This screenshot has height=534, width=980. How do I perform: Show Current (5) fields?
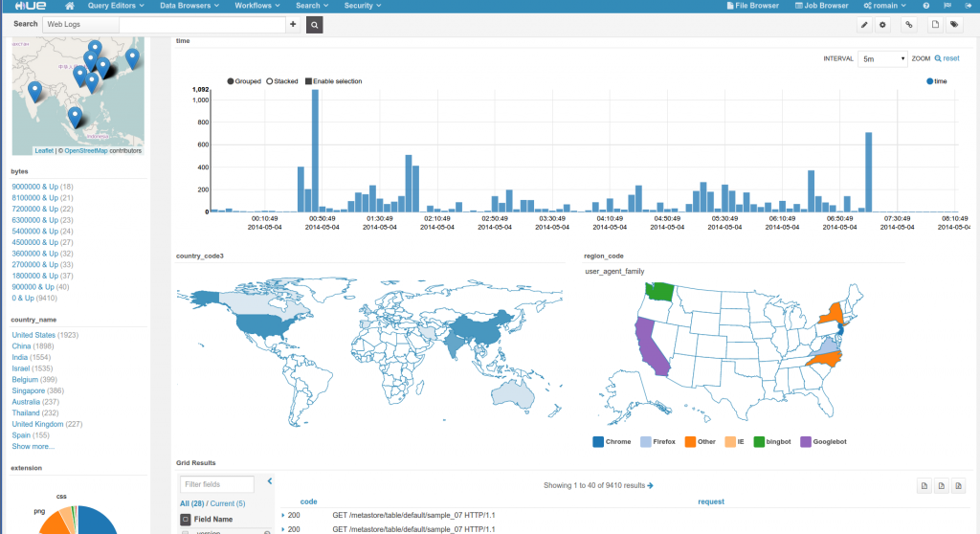(x=228, y=503)
